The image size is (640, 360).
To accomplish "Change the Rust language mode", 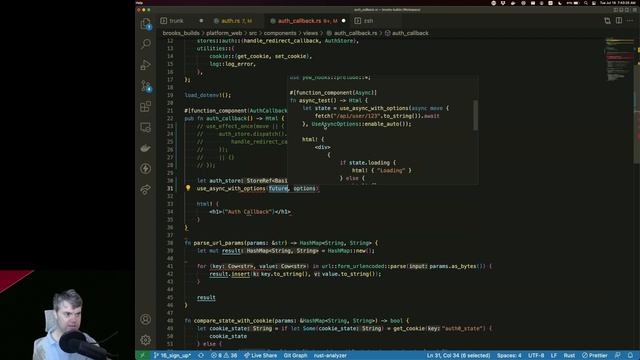I will pyautogui.click(x=569, y=356).
